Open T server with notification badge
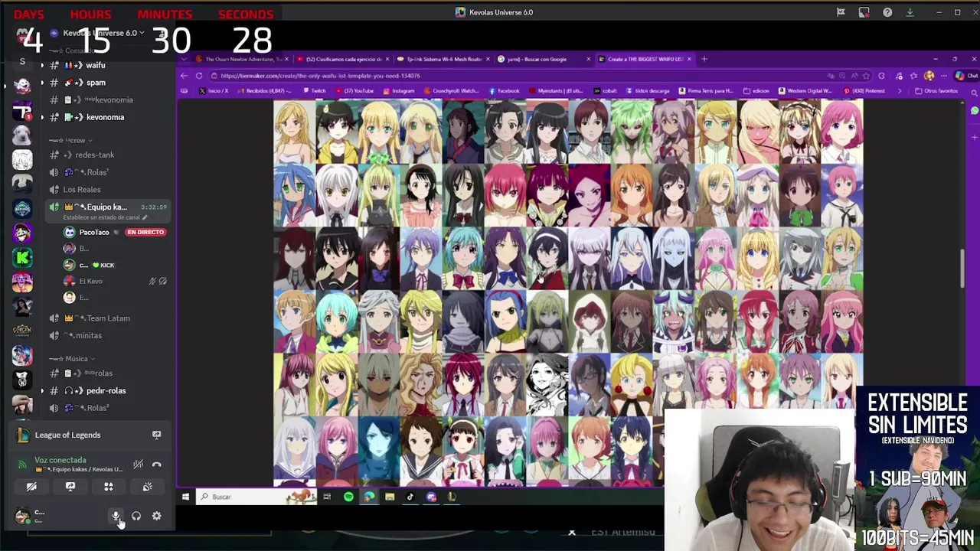Image resolution: width=980 pixels, height=551 pixels. coord(22,112)
